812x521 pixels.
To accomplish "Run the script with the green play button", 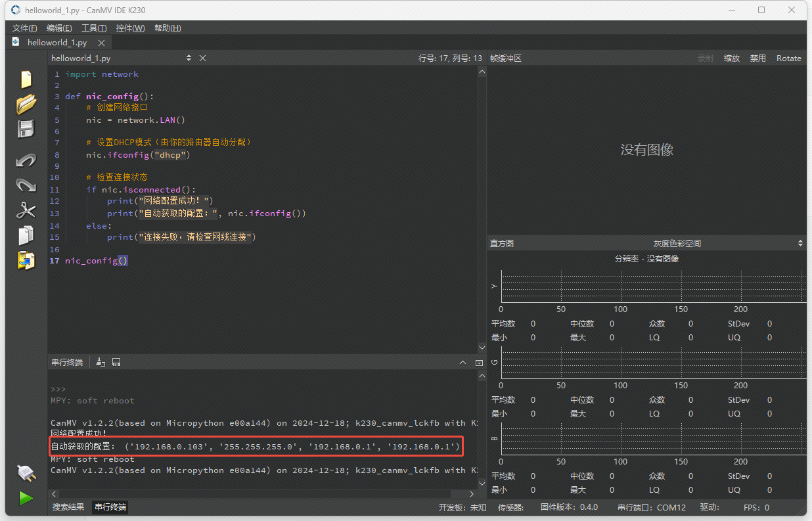I will pos(26,498).
